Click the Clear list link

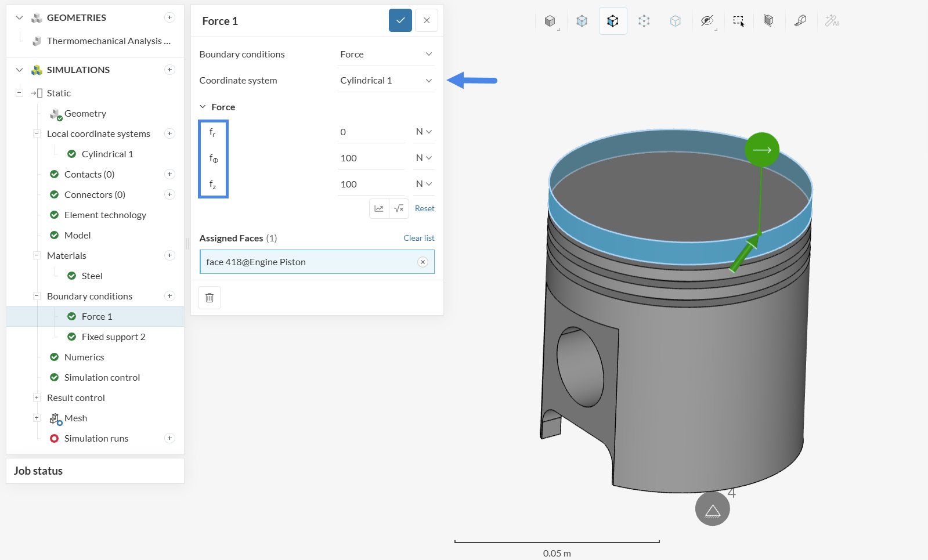(419, 238)
